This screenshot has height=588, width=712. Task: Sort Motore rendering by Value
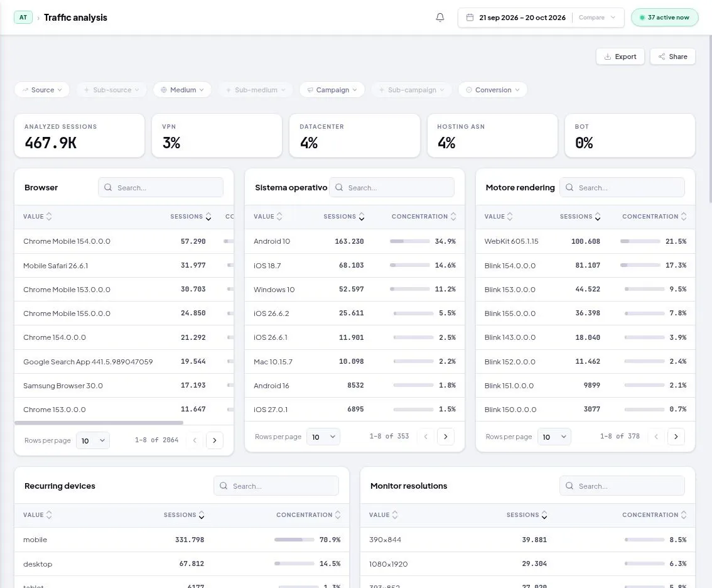499,216
